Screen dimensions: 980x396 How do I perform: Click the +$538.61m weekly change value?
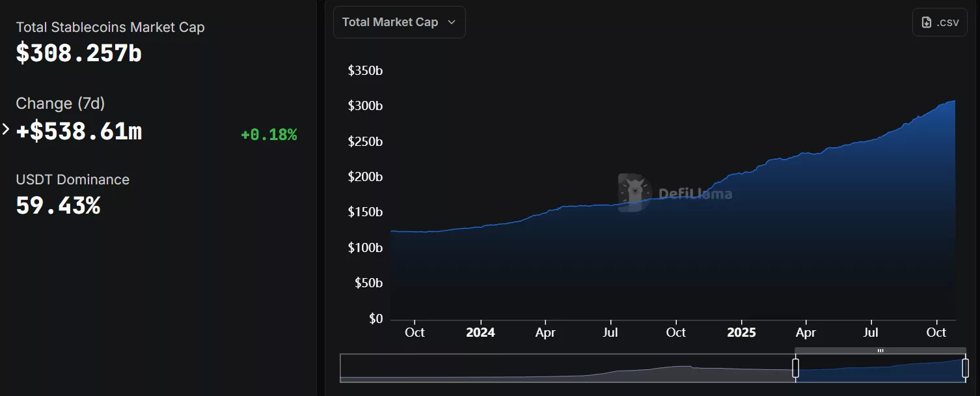click(x=79, y=132)
